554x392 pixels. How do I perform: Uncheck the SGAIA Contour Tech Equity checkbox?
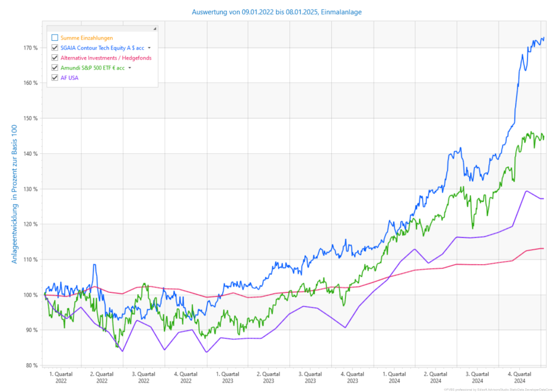click(55, 48)
